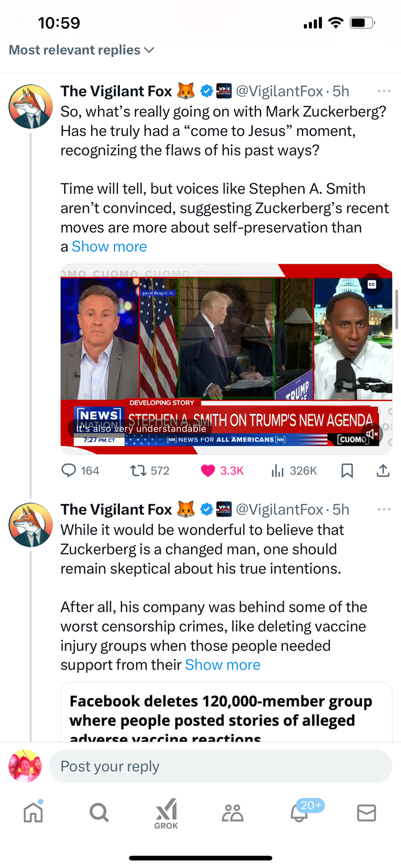Open more options for first post
The image size is (401, 868).
[x=384, y=91]
